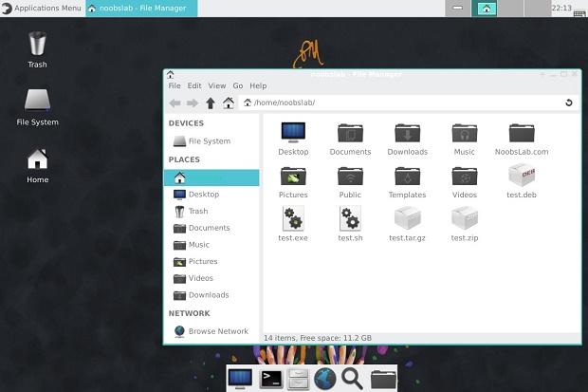Viewport: 588px width, 392px height.
Task: Click the clock showing 22:13
Action: click(561, 8)
